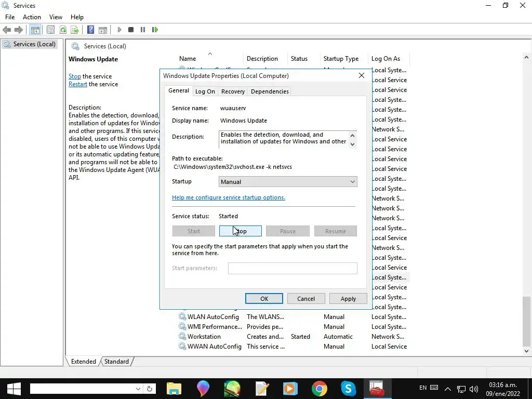The width and height of the screenshot is (532, 399).
Task: Switch to the Recovery tab
Action: point(233,91)
